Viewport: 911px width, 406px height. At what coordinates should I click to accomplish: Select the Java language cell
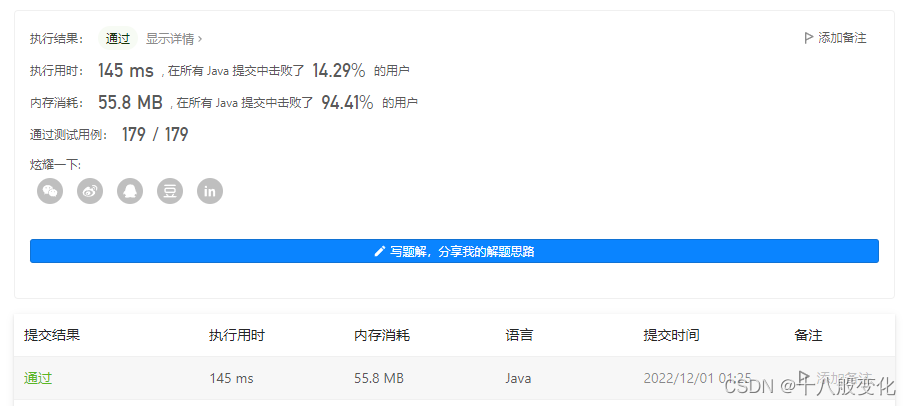point(518,378)
